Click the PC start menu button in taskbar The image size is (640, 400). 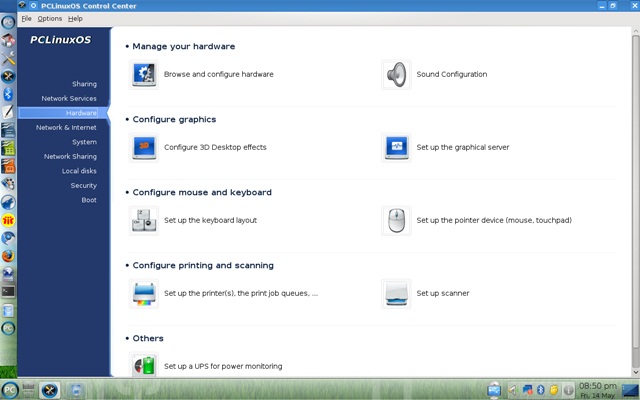coord(9,390)
